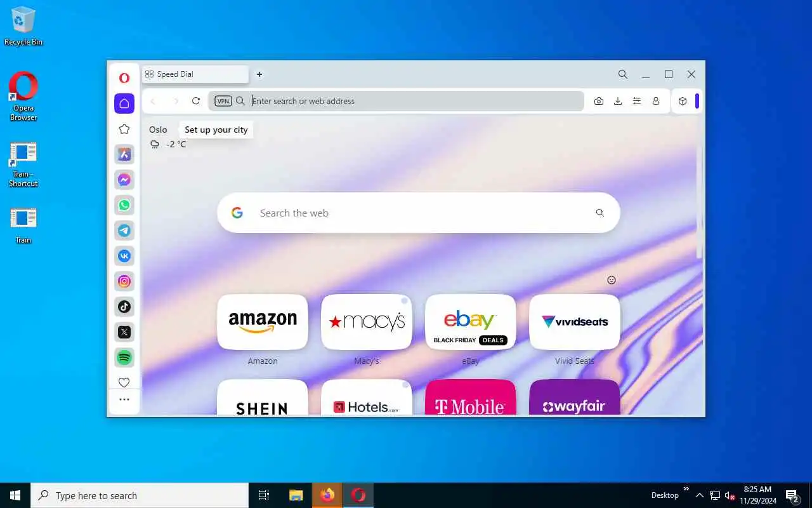Open X (Twitter) sidebar panel
The image size is (812, 508).
point(124,332)
